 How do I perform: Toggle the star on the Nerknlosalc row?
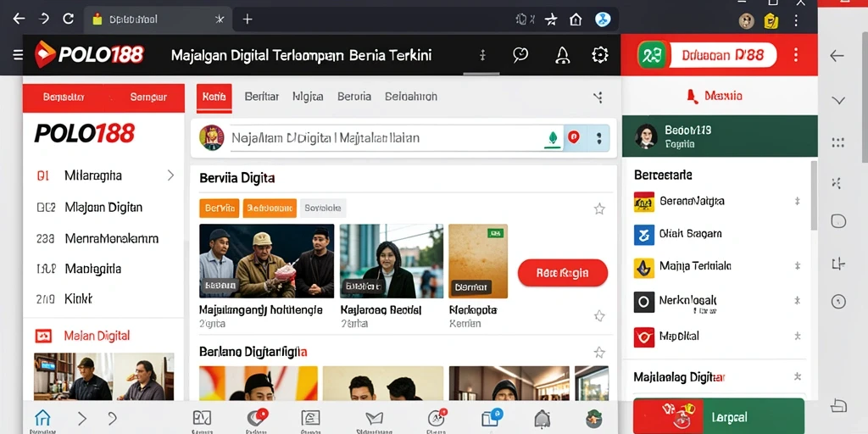[798, 301]
